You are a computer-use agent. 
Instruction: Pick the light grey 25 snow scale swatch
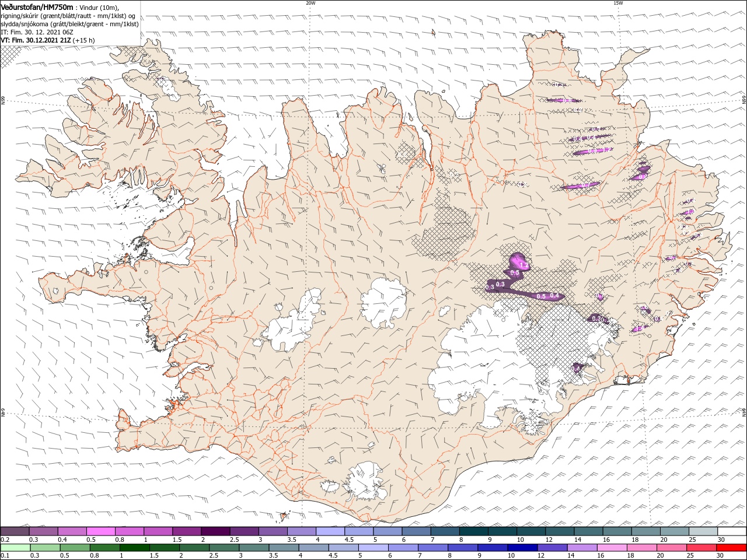tap(703, 531)
